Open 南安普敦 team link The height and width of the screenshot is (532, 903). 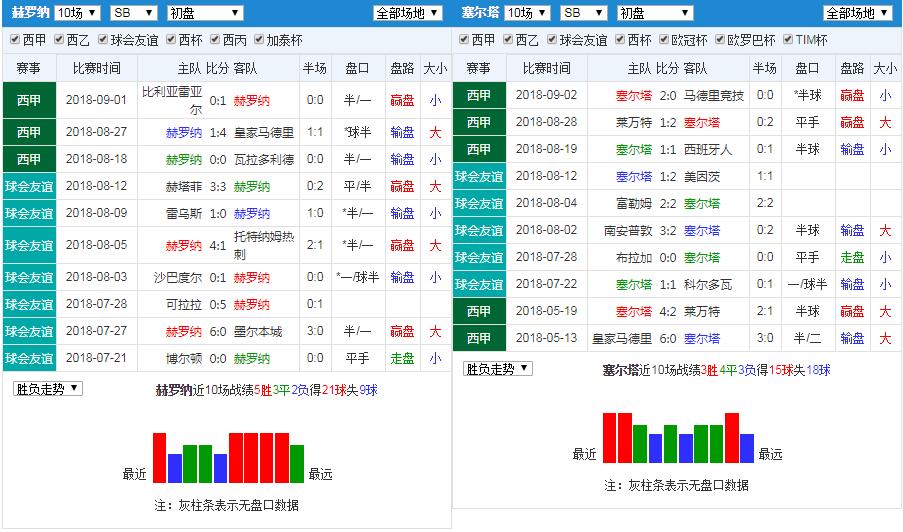click(x=628, y=231)
